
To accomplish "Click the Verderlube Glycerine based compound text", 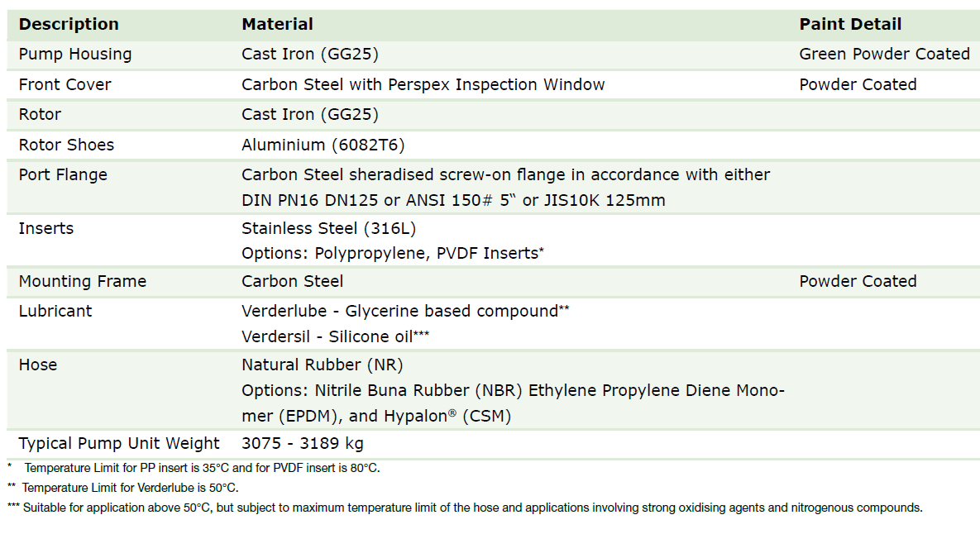I will point(404,312).
